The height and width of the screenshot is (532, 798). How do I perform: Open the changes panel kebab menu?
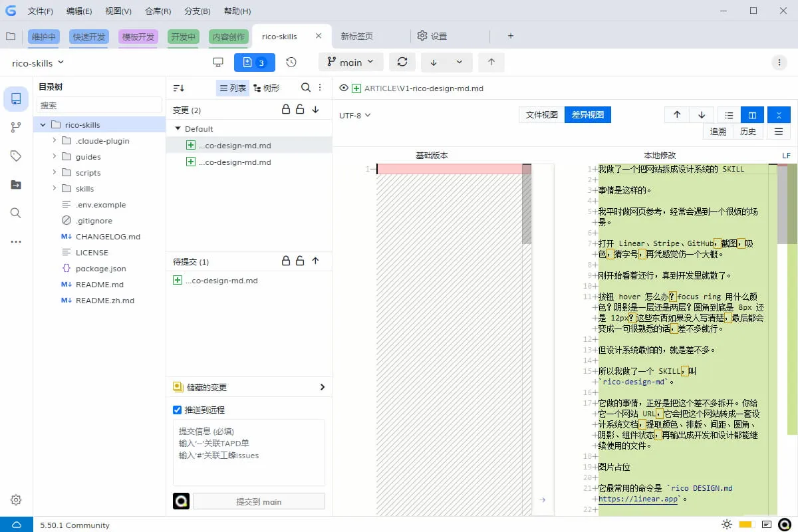click(320, 88)
